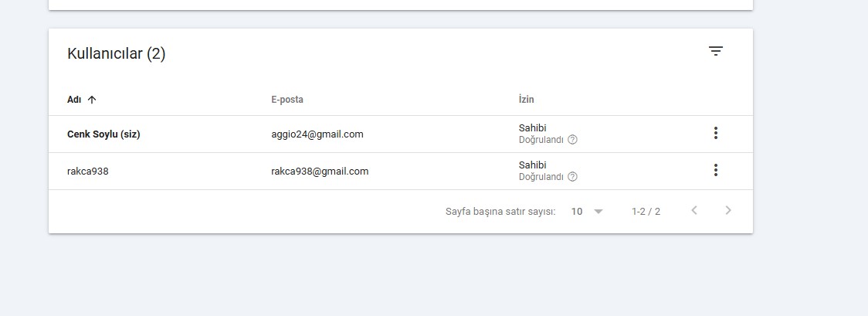Click the sort arrow beside Adı
The image size is (868, 316).
(x=92, y=100)
